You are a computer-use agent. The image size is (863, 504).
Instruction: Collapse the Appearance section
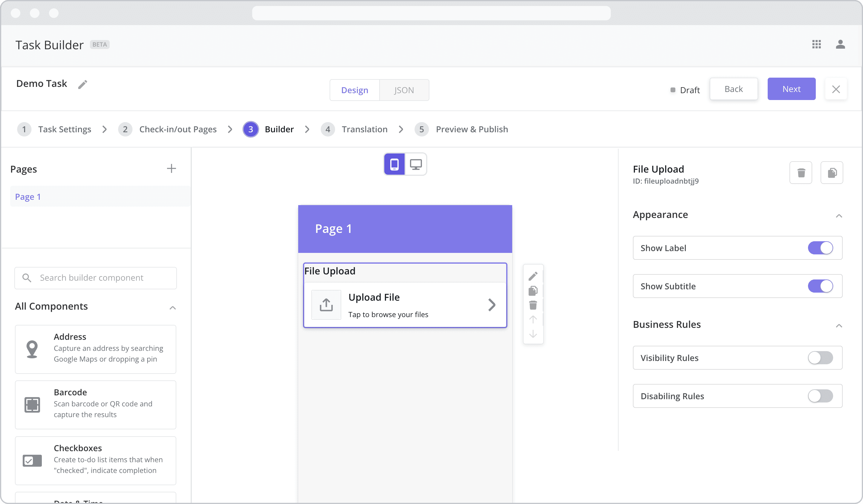[x=839, y=216]
